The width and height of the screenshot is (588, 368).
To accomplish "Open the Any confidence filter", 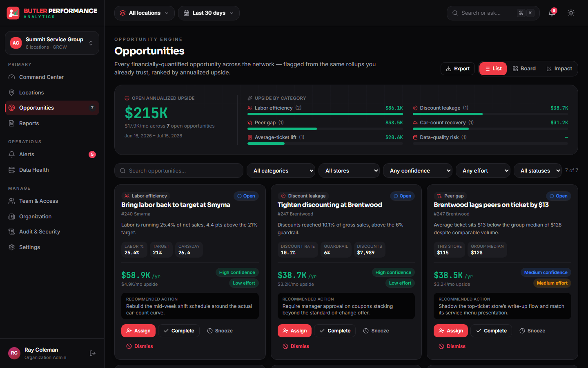I will point(418,171).
